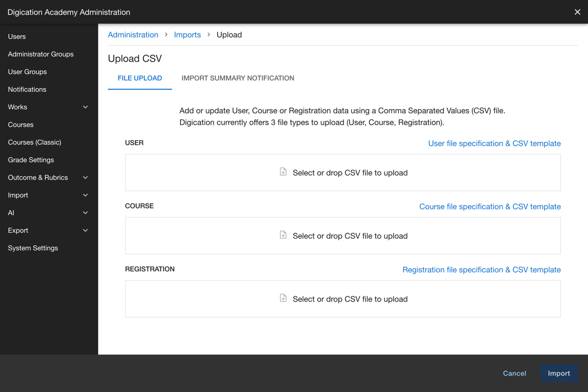This screenshot has width=588, height=392.
Task: Click the Upload CSV heading
Action: (135, 58)
